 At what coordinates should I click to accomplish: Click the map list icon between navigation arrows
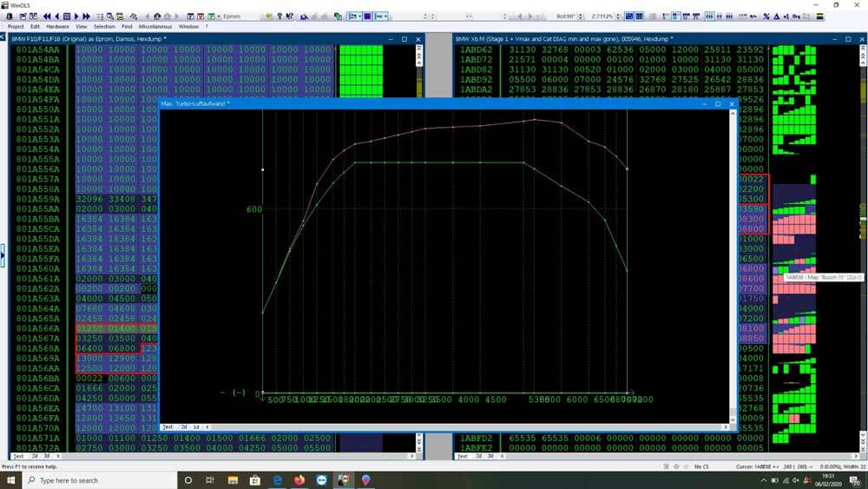pyautogui.click(x=67, y=17)
